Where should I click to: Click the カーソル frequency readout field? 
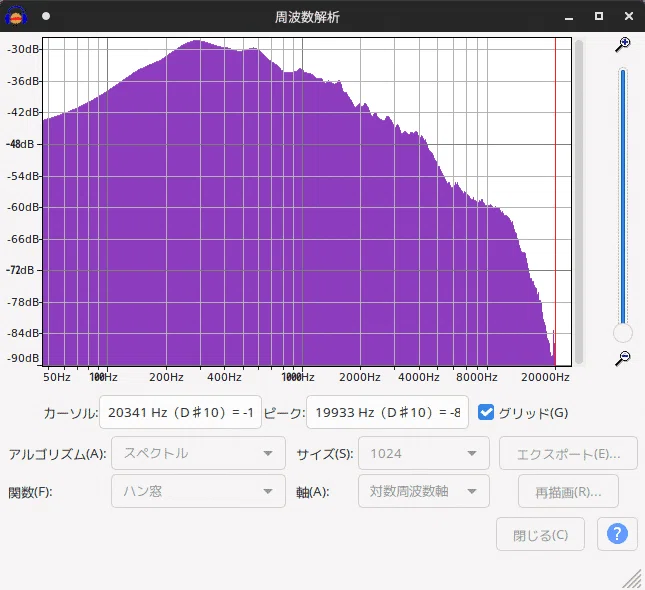pyautogui.click(x=180, y=412)
